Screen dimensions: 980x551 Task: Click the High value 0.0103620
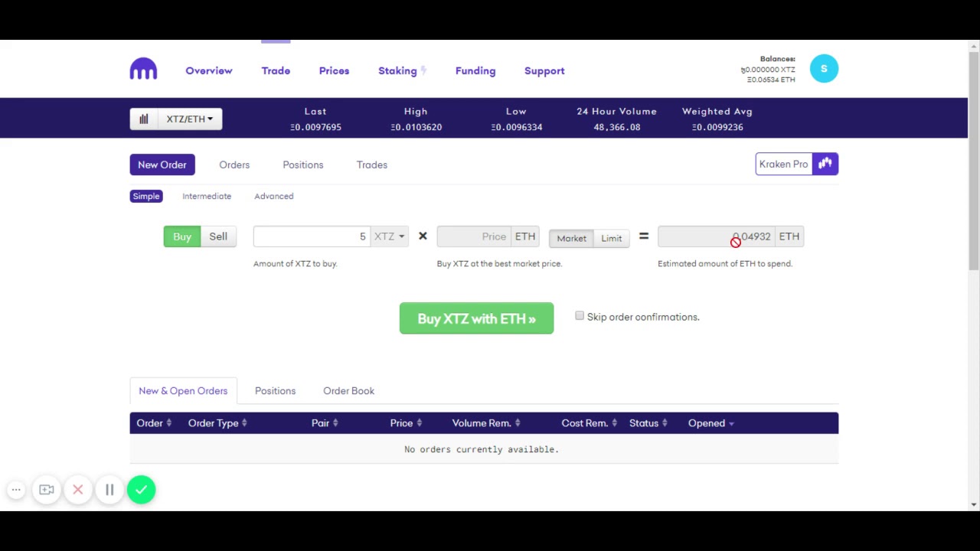click(x=416, y=127)
